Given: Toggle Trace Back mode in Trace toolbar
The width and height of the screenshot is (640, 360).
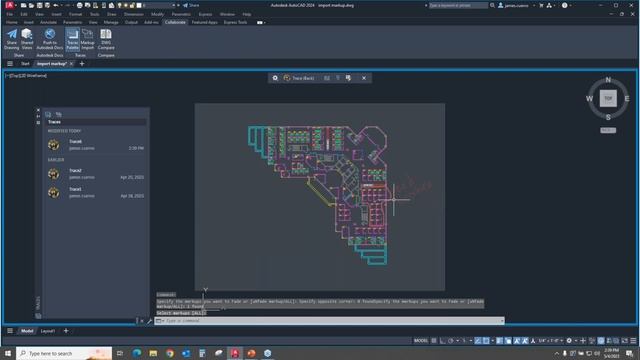Looking at the screenshot, I should [x=299, y=78].
